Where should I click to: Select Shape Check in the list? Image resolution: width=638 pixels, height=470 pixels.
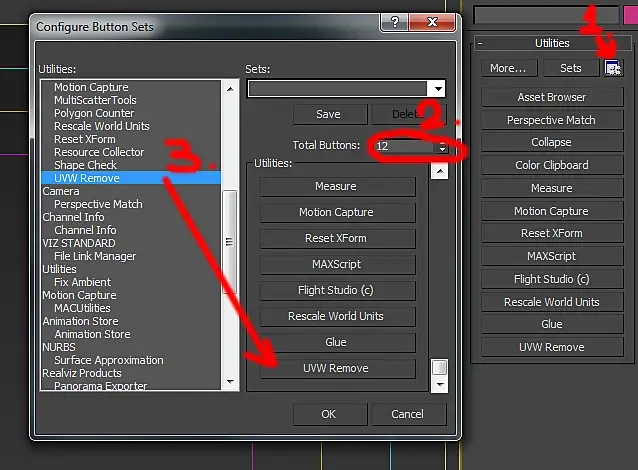coord(85,165)
